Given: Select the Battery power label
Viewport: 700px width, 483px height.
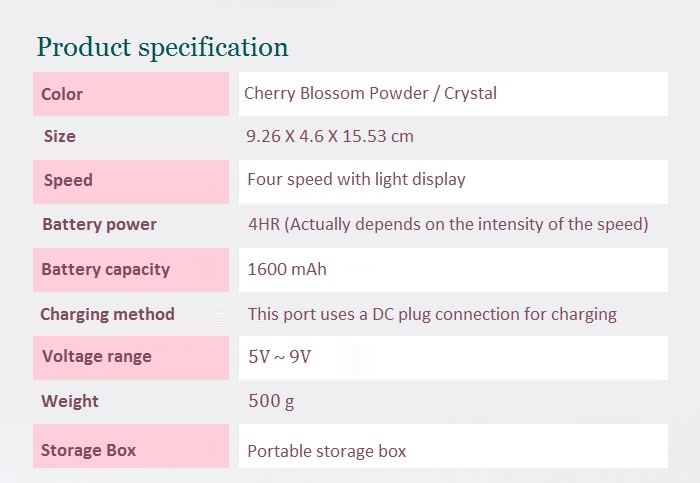Looking at the screenshot, I should (99, 225).
